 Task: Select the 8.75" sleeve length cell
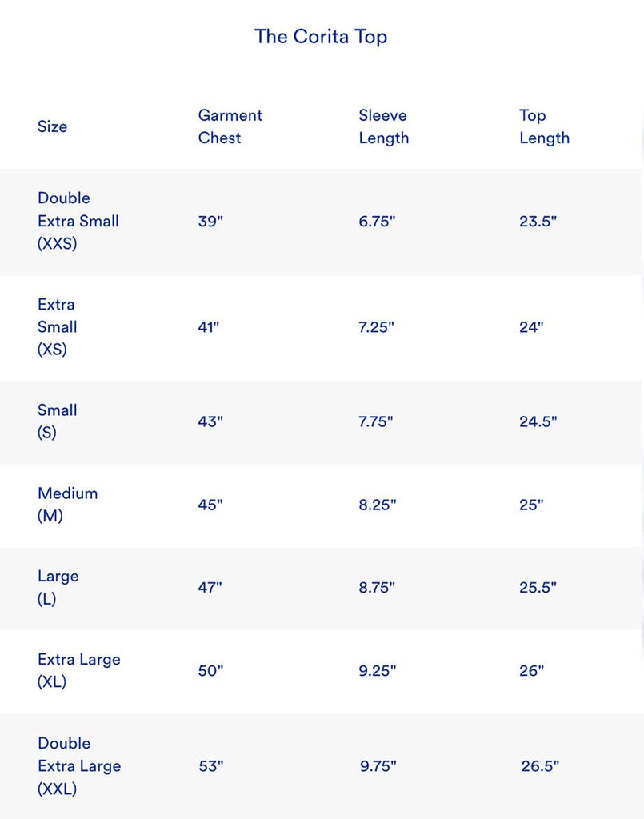click(x=378, y=587)
